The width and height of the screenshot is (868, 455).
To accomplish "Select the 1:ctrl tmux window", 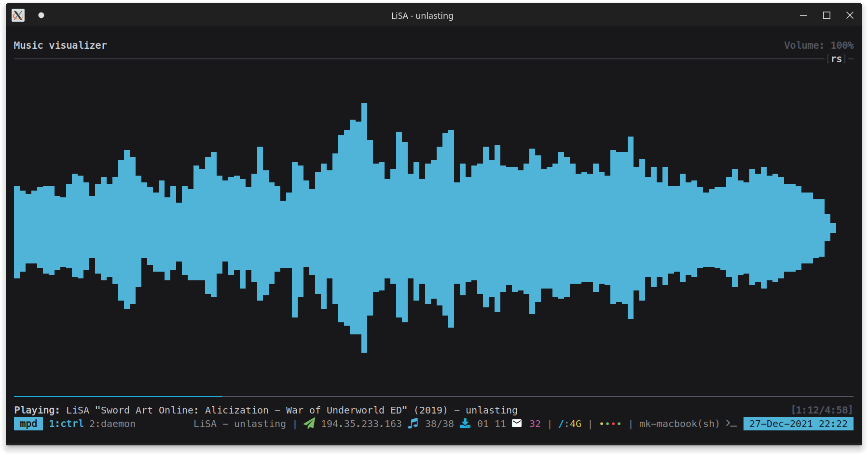I will [x=66, y=424].
